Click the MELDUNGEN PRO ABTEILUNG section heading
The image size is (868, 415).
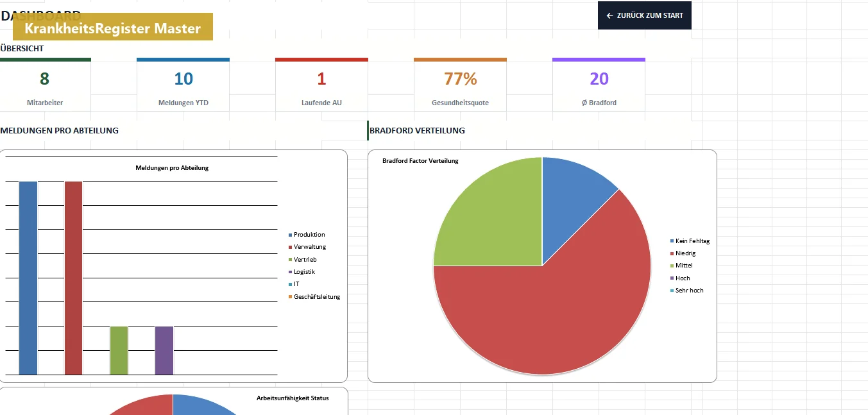pyautogui.click(x=60, y=131)
